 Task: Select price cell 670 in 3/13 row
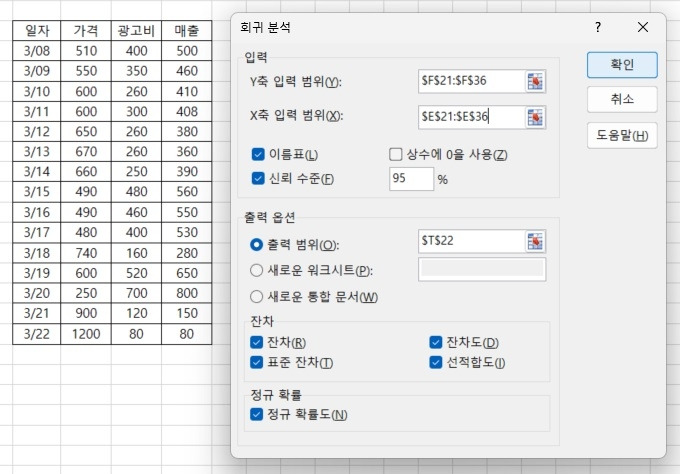(x=86, y=151)
